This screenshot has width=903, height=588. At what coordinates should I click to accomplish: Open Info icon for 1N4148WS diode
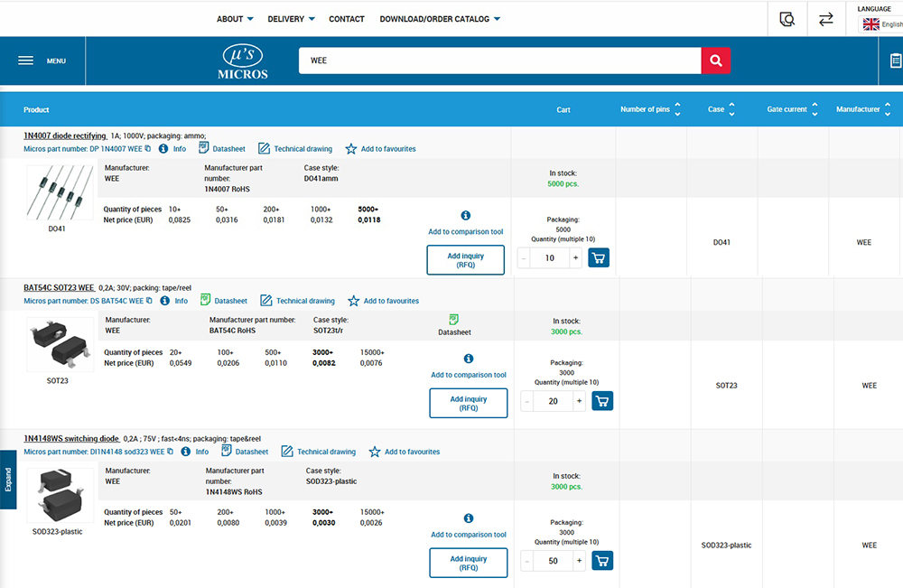coord(185,452)
